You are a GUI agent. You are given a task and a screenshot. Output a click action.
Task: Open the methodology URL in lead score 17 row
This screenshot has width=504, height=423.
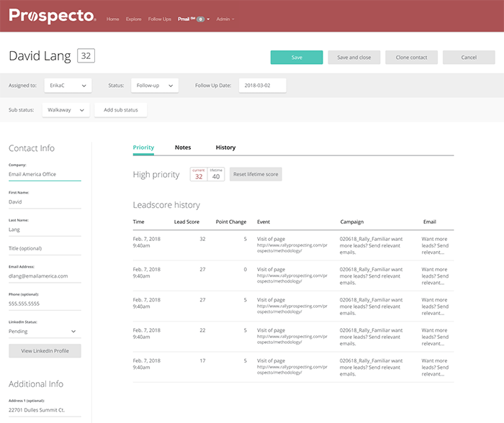coord(292,370)
